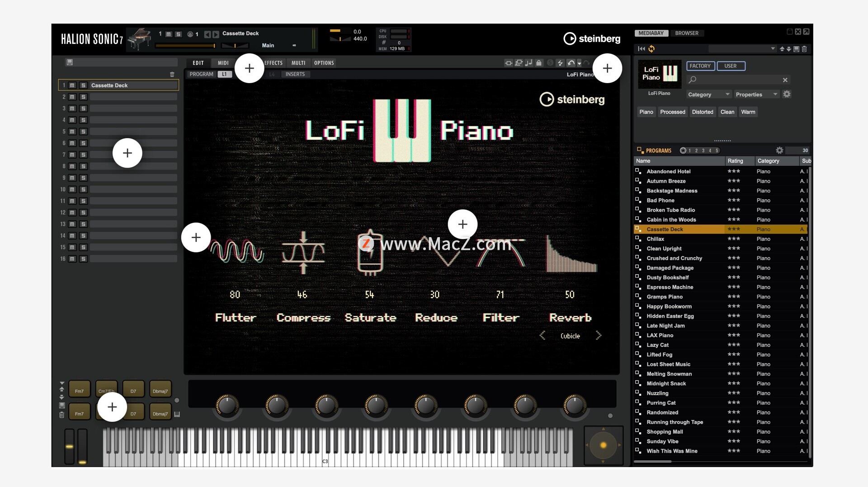Screen dimensions: 868x487
Task: Click the Piano attribute tag
Action: pyautogui.click(x=646, y=112)
